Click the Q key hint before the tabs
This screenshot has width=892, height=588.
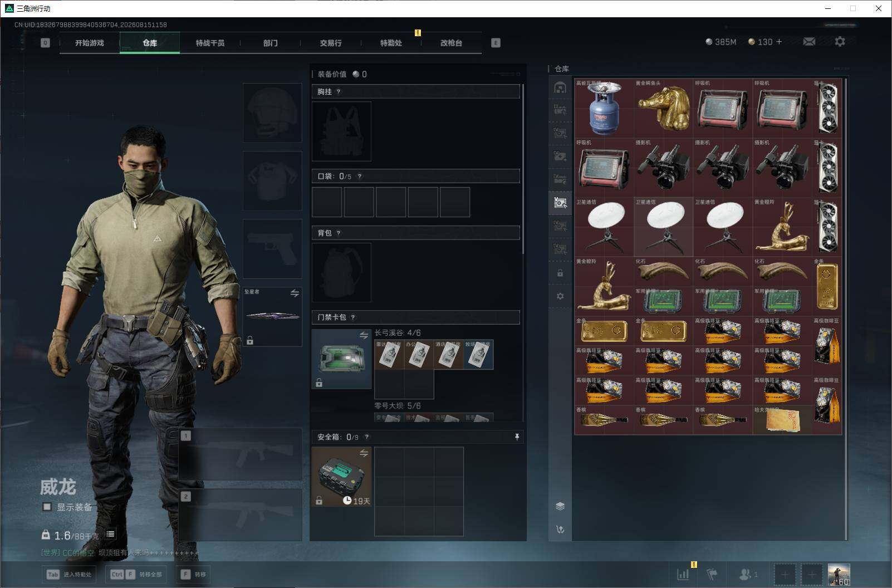tap(45, 43)
